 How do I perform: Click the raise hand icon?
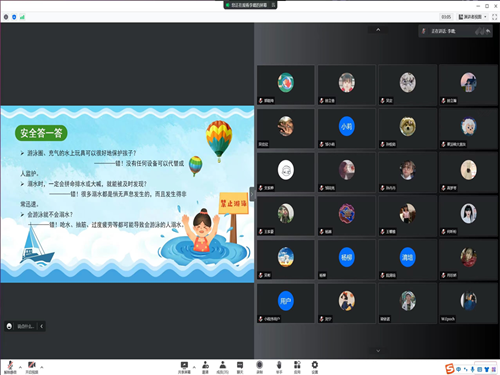click(279, 367)
